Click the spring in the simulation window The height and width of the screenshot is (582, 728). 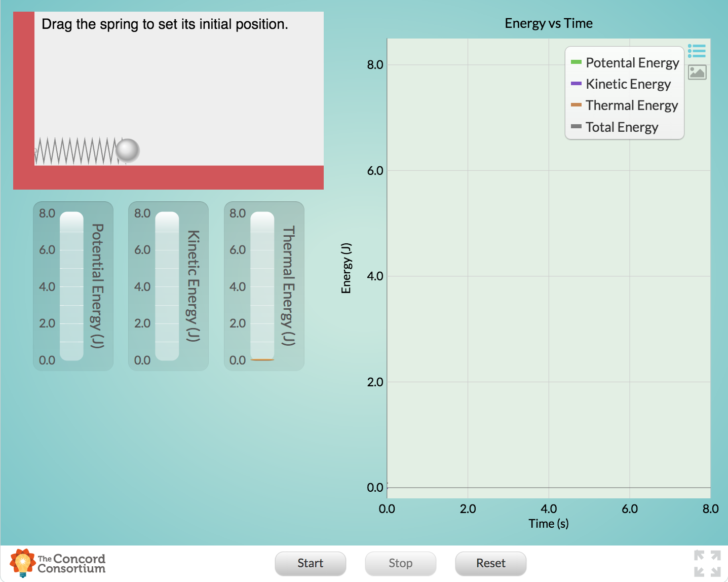pos(76,151)
